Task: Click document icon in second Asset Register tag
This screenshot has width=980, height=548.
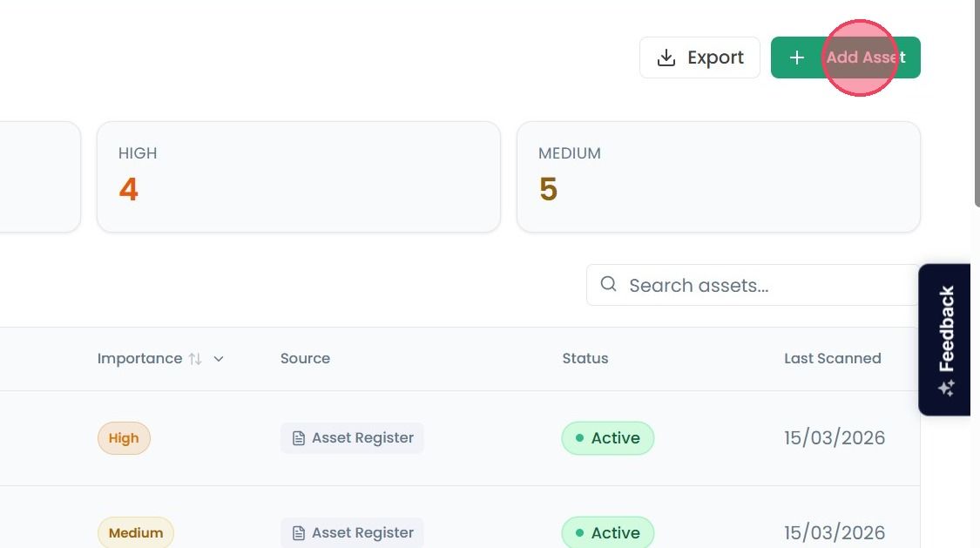Action: (299, 533)
